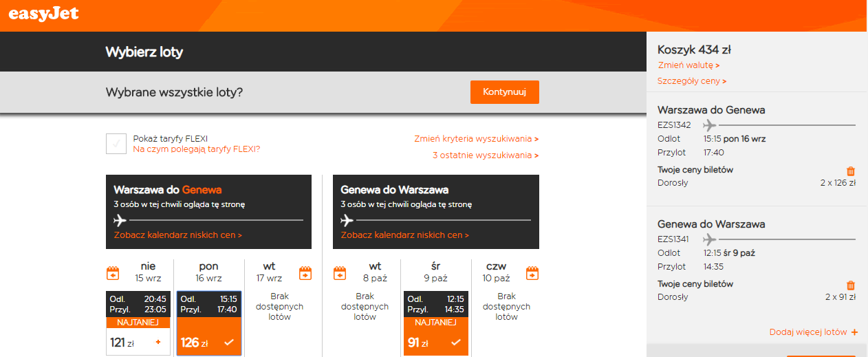The width and height of the screenshot is (868, 357).
Task: Toggle the Pokaż taryfy FLEXI checkbox
Action: 116,144
